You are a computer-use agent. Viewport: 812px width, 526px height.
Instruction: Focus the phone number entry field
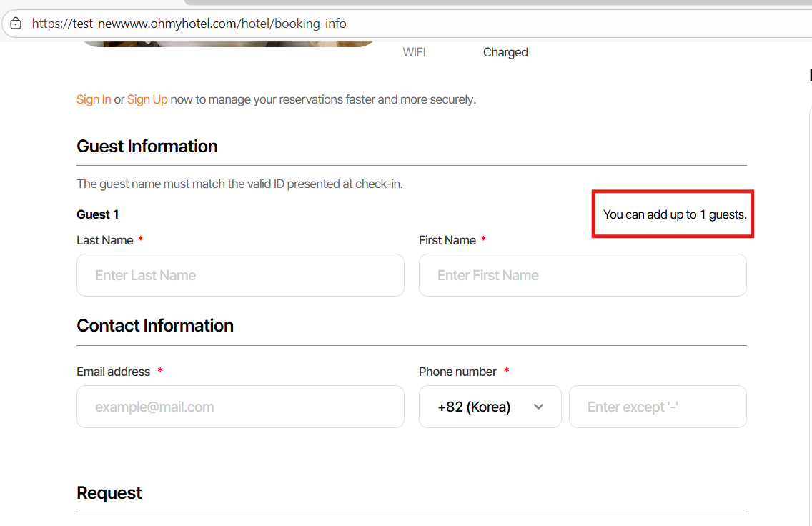pyautogui.click(x=658, y=407)
